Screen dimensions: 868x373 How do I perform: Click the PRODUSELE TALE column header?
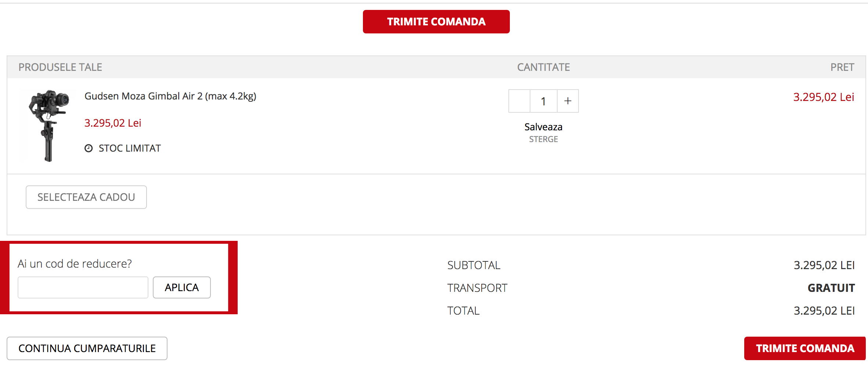point(60,67)
